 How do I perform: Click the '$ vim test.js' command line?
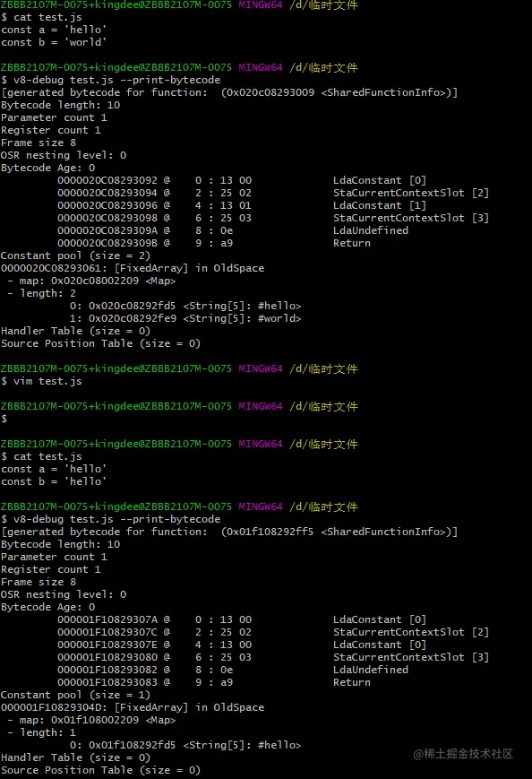point(41,381)
